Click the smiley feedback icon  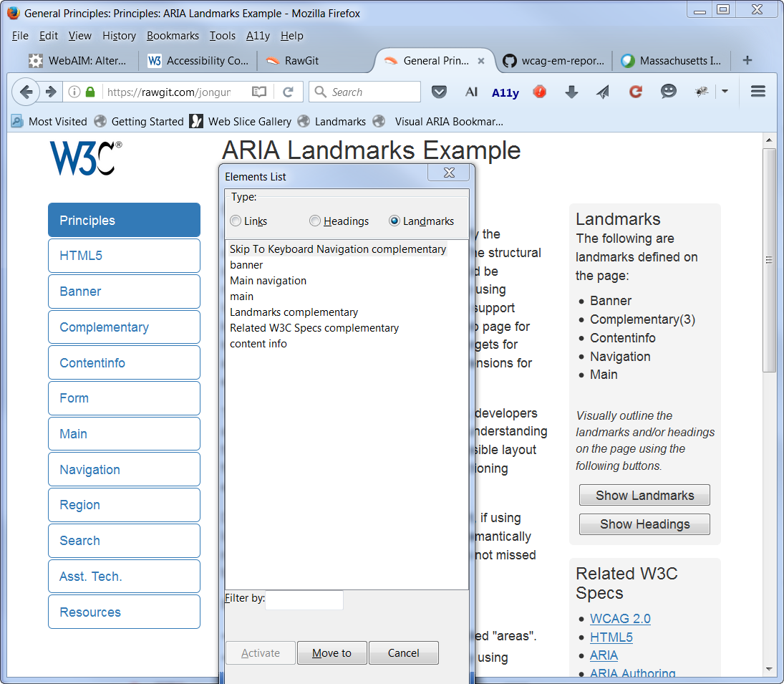click(668, 92)
